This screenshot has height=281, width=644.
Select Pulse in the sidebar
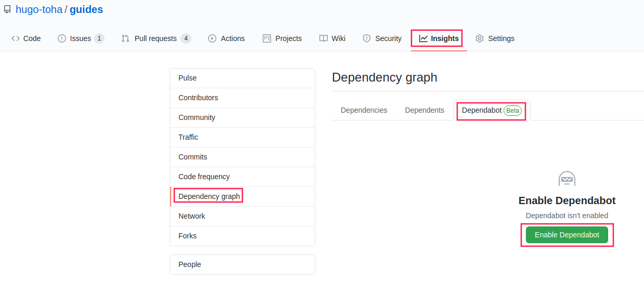pyautogui.click(x=242, y=78)
